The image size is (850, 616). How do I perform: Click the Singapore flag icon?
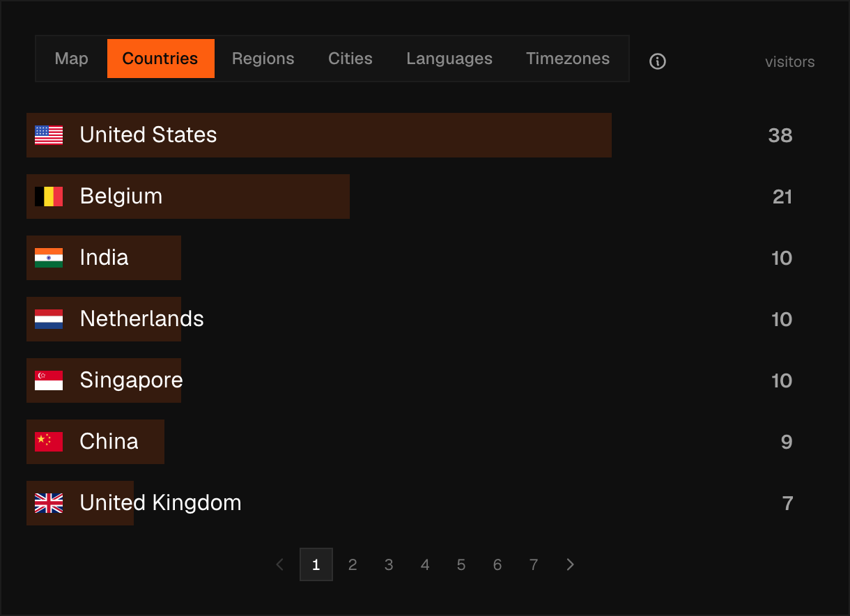click(x=49, y=380)
